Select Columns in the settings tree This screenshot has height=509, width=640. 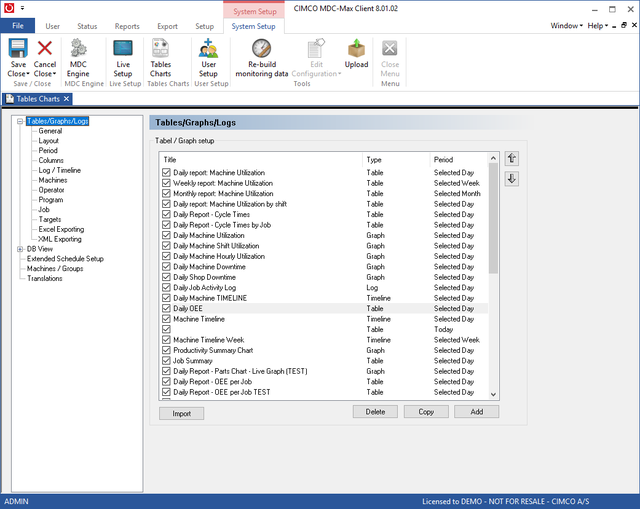[51, 160]
